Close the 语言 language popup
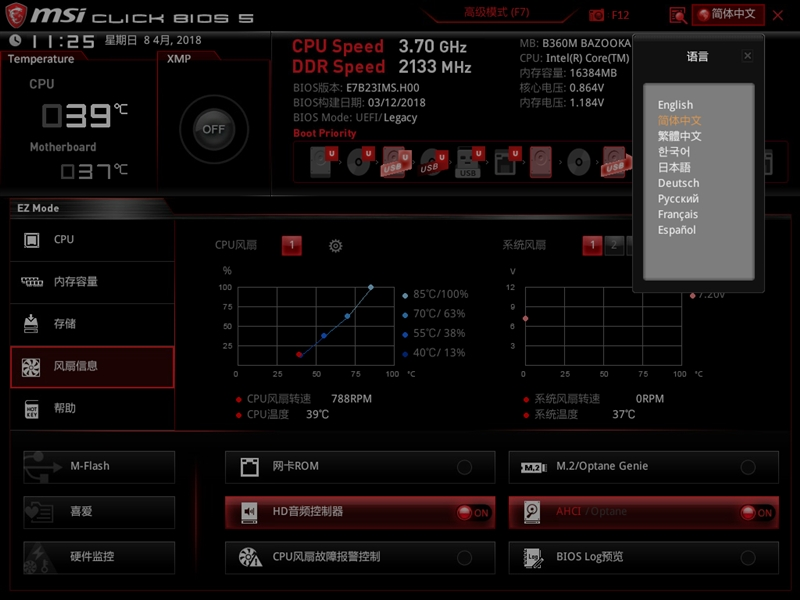Viewport: 800px width, 600px height. coord(747,56)
